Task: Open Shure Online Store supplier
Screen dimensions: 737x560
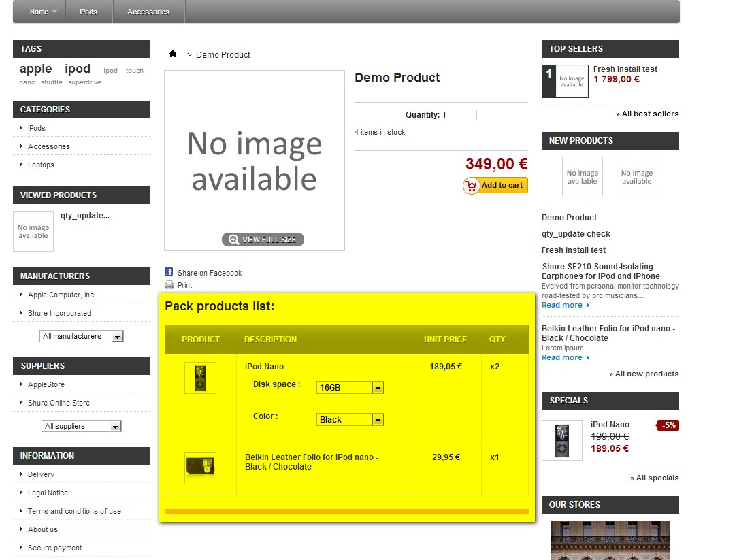Action: (x=59, y=403)
